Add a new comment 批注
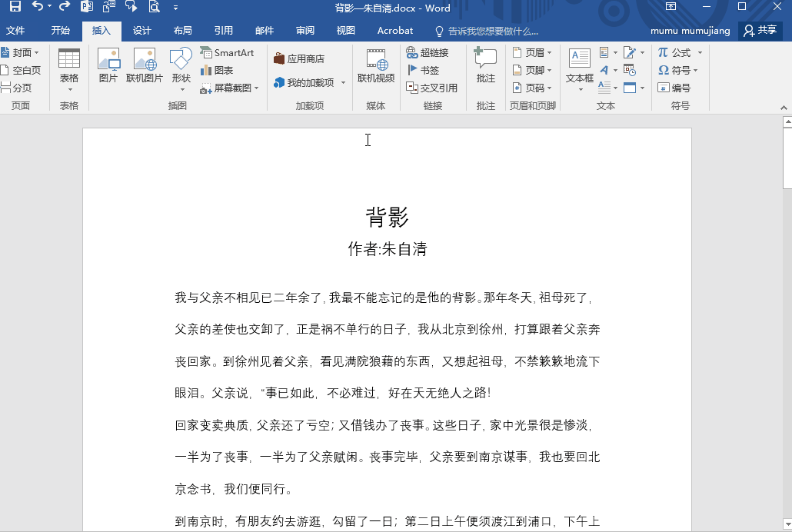This screenshot has height=532, width=792. pos(485,65)
